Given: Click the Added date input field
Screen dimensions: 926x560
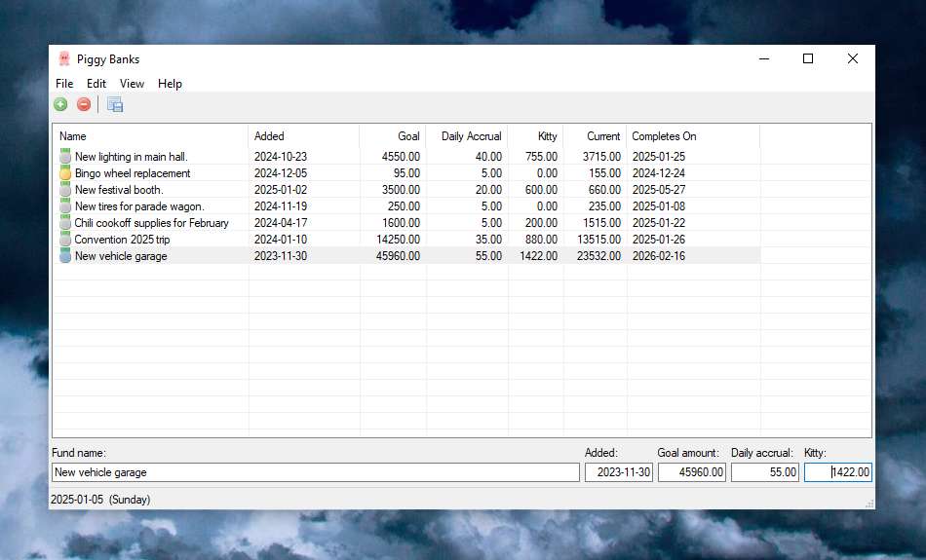Looking at the screenshot, I should (x=618, y=472).
